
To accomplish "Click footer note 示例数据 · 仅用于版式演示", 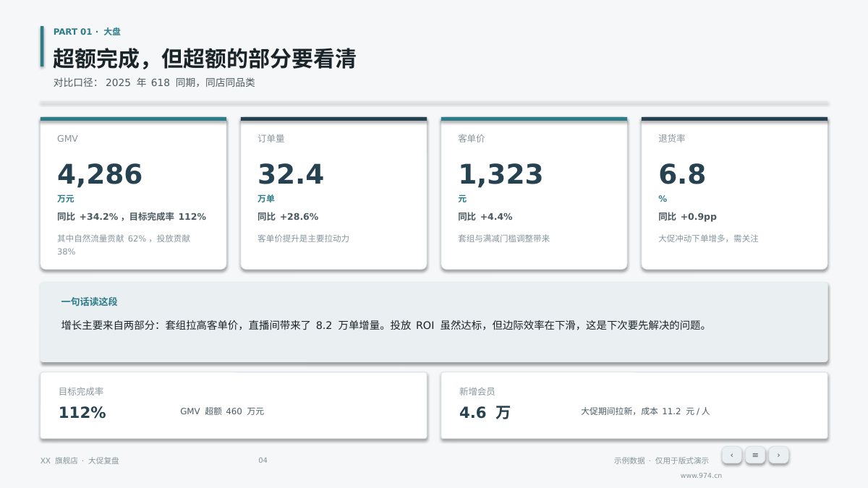I will pyautogui.click(x=661, y=461).
